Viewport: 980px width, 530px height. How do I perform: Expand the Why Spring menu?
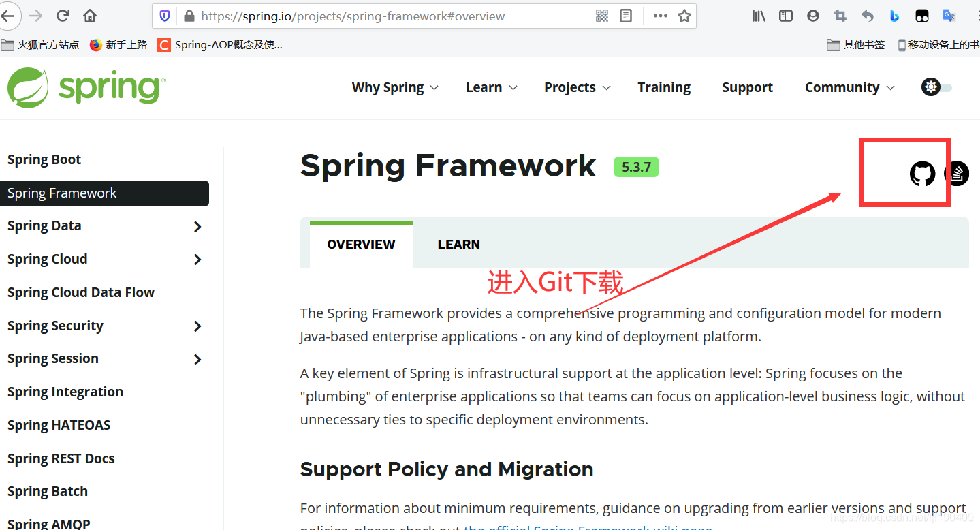(x=395, y=87)
